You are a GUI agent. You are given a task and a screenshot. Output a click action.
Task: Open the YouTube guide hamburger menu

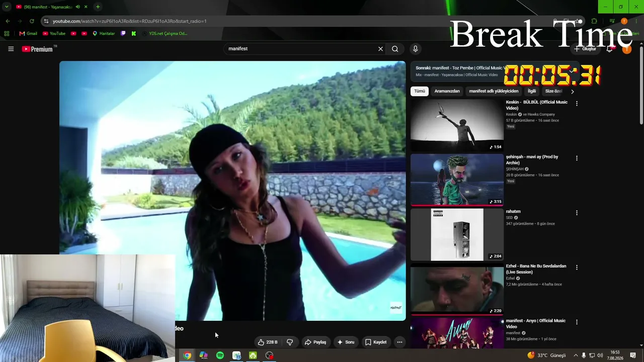tap(11, 49)
